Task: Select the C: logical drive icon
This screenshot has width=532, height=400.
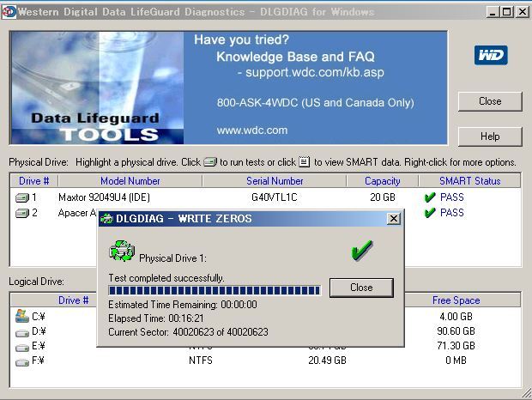Action: click(22, 316)
